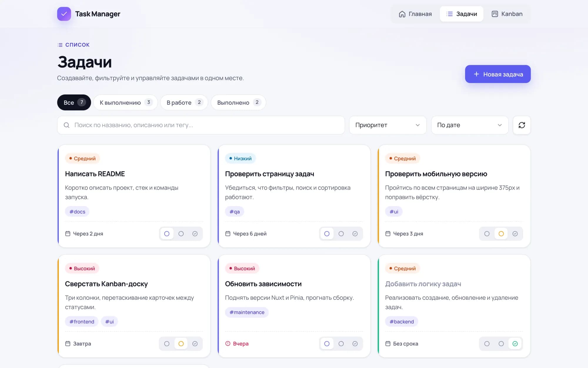Focus the task search input field
Image resolution: width=588 pixels, height=368 pixels.
(201, 125)
